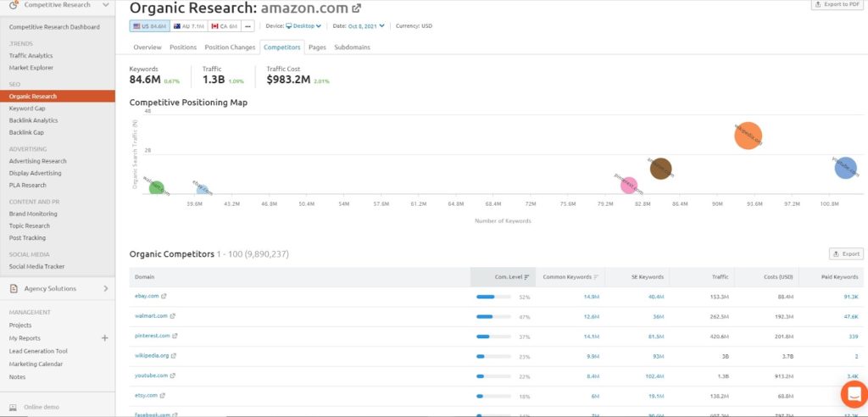Open Traffic Analytics in sidebar

(x=31, y=56)
